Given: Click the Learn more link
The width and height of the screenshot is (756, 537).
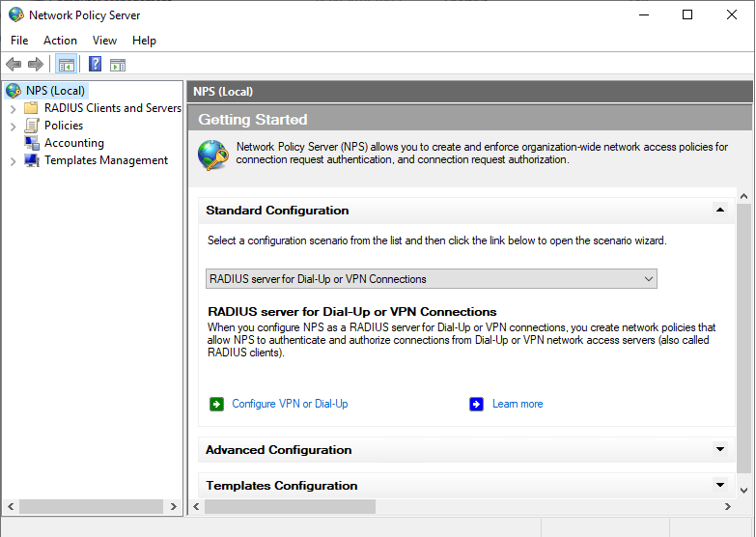Looking at the screenshot, I should 518,404.
